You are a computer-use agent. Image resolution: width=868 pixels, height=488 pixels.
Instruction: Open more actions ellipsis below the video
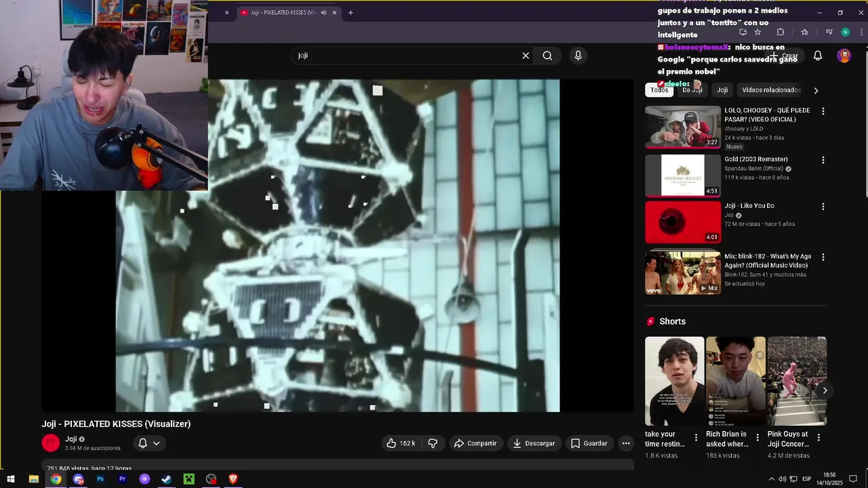(x=626, y=443)
